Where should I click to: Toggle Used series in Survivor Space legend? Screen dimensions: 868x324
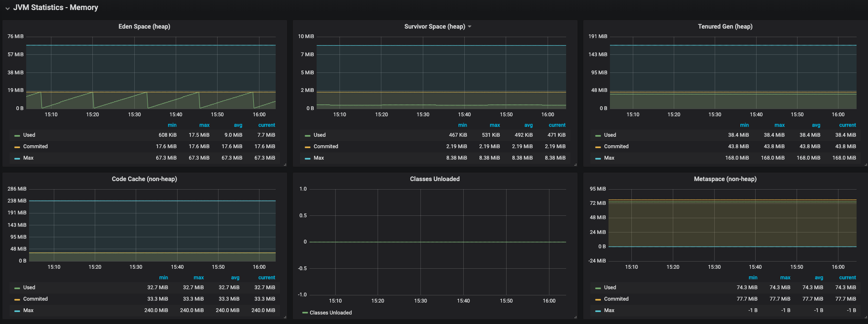pyautogui.click(x=319, y=135)
